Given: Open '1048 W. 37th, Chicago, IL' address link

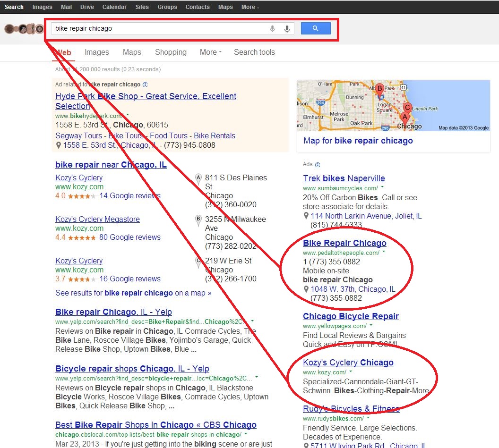Looking at the screenshot, I should pyautogui.click(x=353, y=289).
